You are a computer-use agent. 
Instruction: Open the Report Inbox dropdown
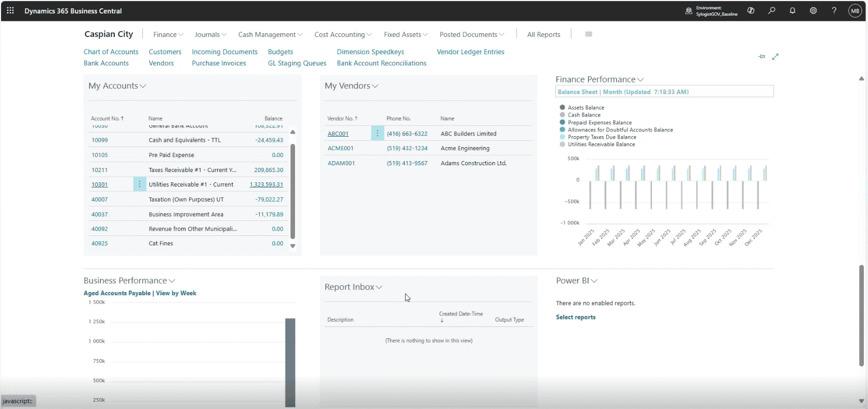pyautogui.click(x=354, y=287)
